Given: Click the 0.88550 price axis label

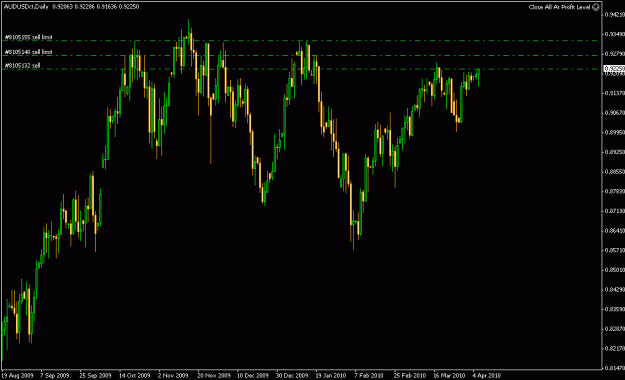Looking at the screenshot, I should pos(615,171).
